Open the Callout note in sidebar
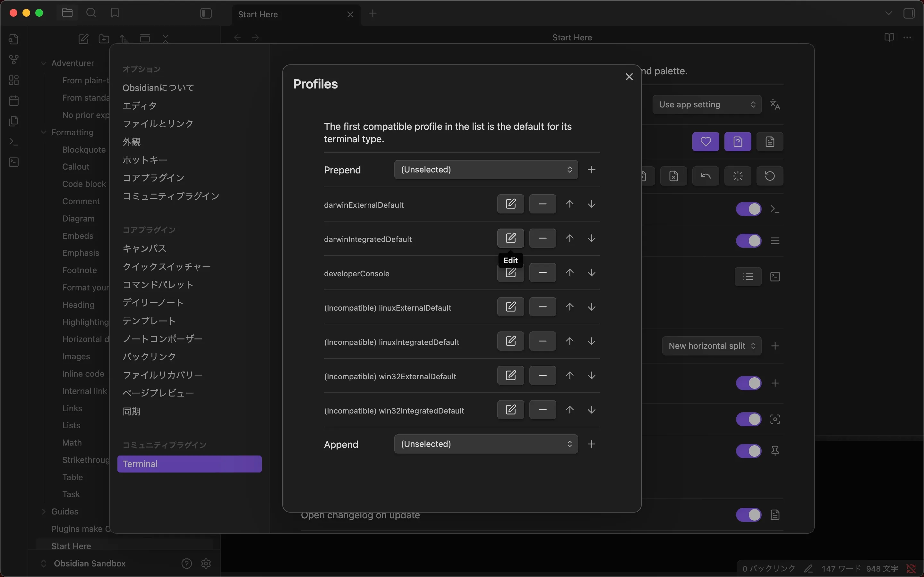The image size is (924, 577). coord(76,167)
